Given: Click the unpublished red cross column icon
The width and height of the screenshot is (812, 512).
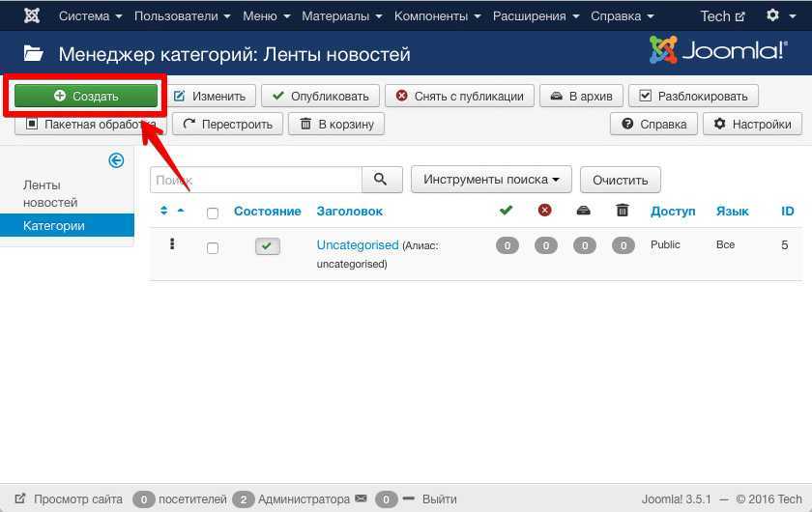Looking at the screenshot, I should pos(545,211).
